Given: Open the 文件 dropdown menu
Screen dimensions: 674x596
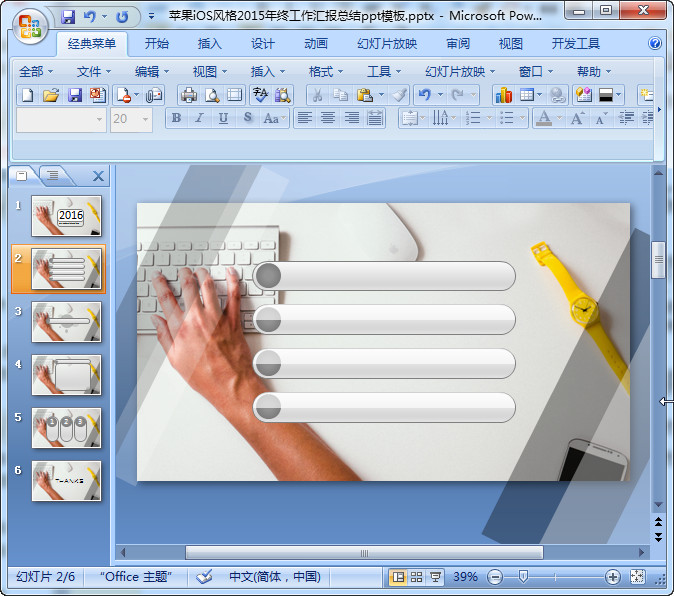Looking at the screenshot, I should (94, 71).
